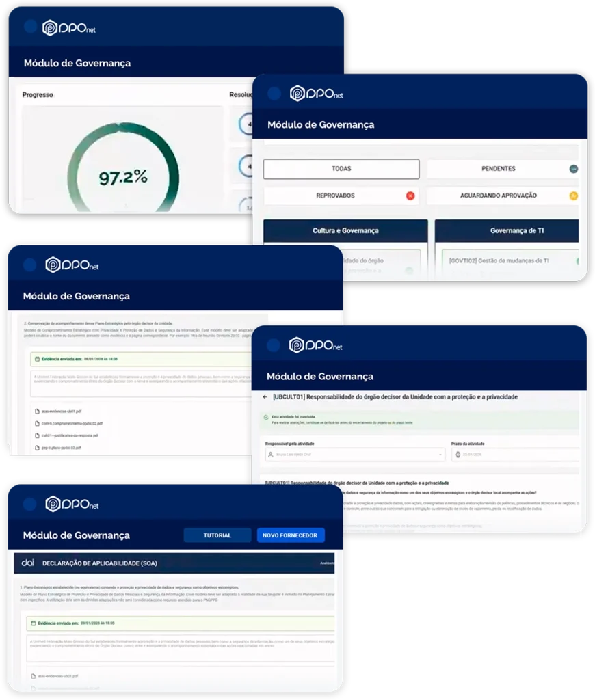Image resolution: width=595 pixels, height=700 pixels.
Task: Click PPOnet logo in the Progresso panel
Action: (69, 27)
